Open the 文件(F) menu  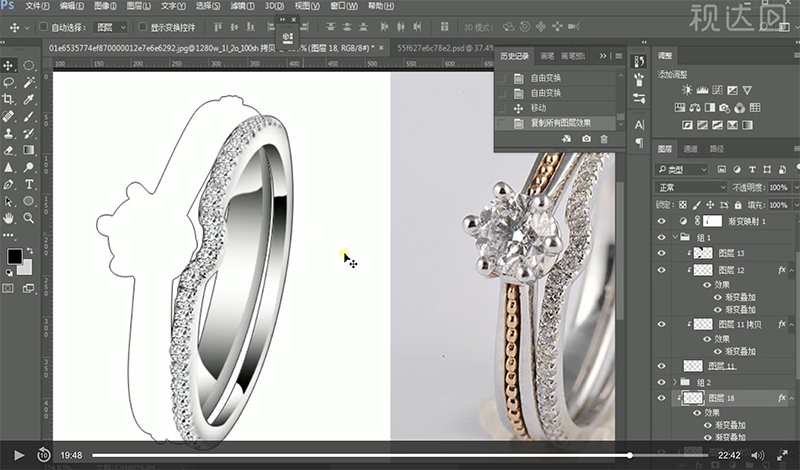[x=37, y=6]
